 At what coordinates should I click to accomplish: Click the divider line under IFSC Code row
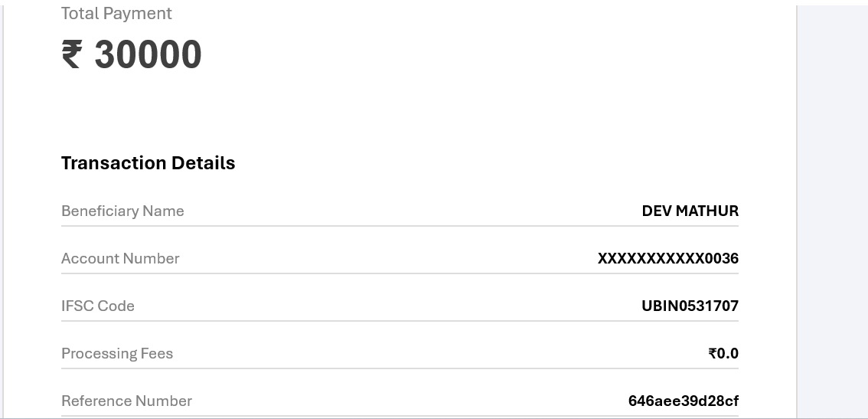[400, 321]
